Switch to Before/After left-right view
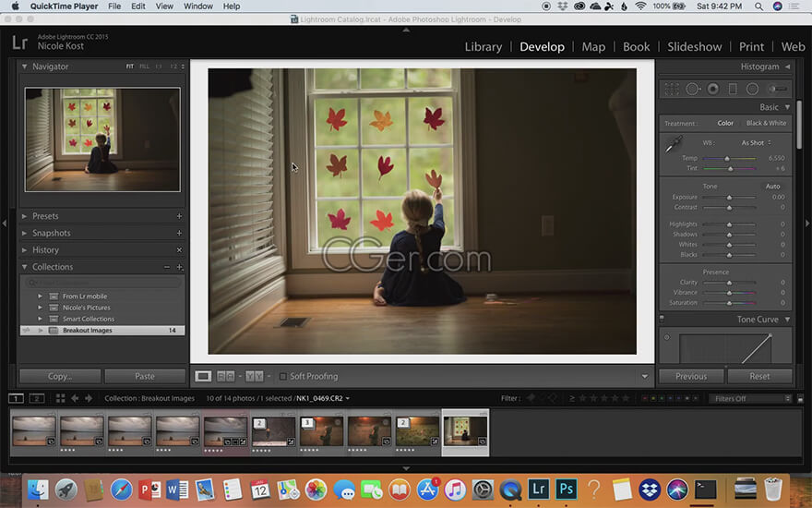The height and width of the screenshot is (508, 812). point(225,376)
